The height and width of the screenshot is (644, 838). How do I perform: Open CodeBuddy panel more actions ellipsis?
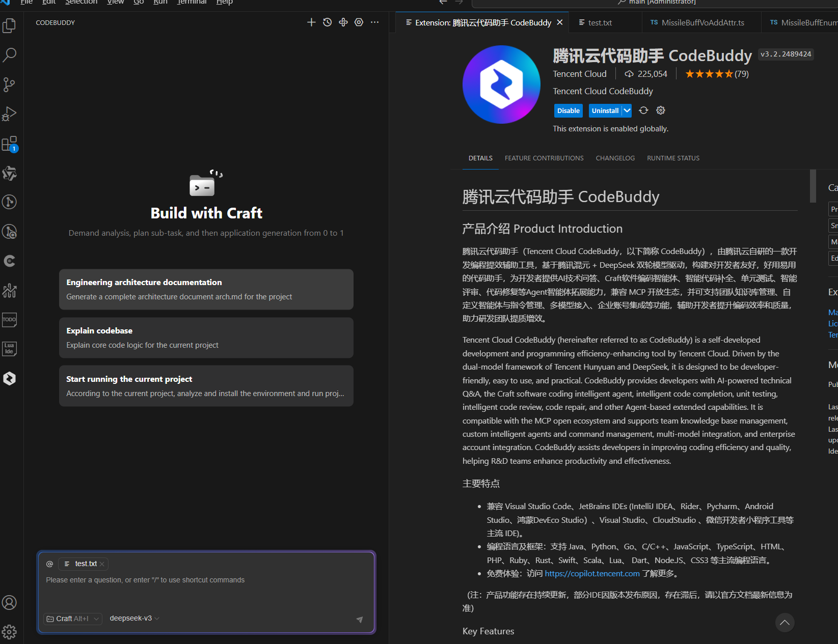375,22
